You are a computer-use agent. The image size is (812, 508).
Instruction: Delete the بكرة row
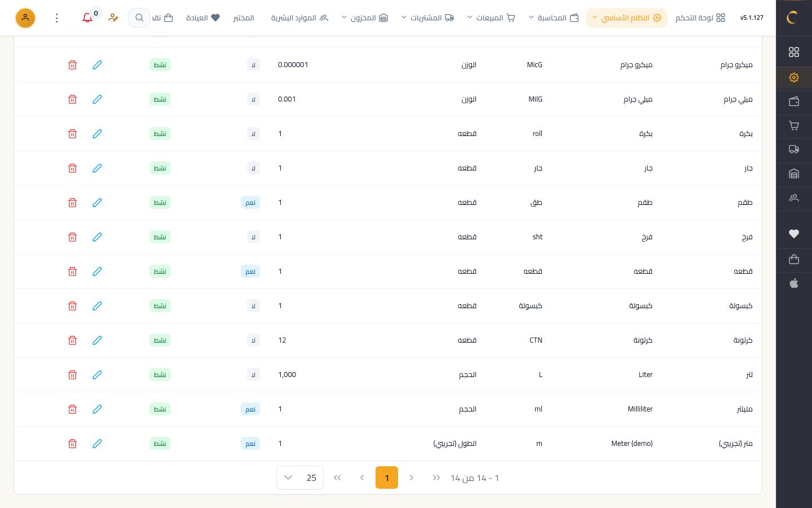72,134
